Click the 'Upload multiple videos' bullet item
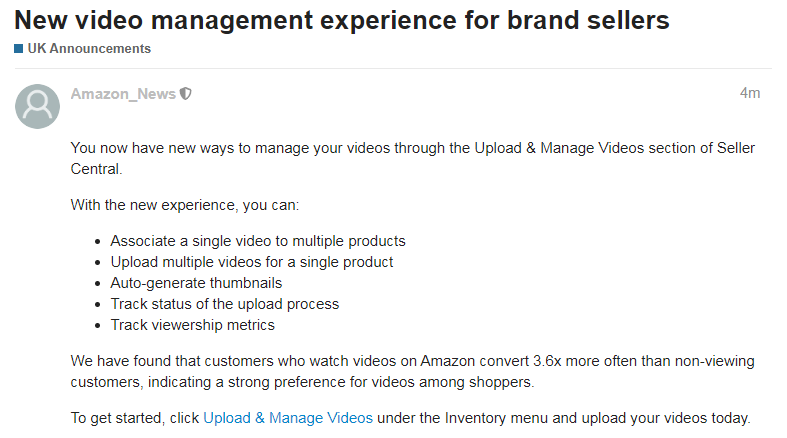The image size is (787, 438). [252, 262]
